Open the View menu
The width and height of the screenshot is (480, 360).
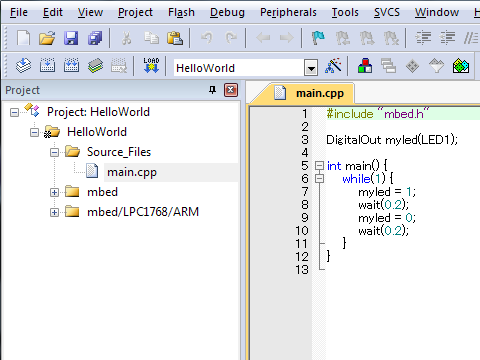pos(90,12)
